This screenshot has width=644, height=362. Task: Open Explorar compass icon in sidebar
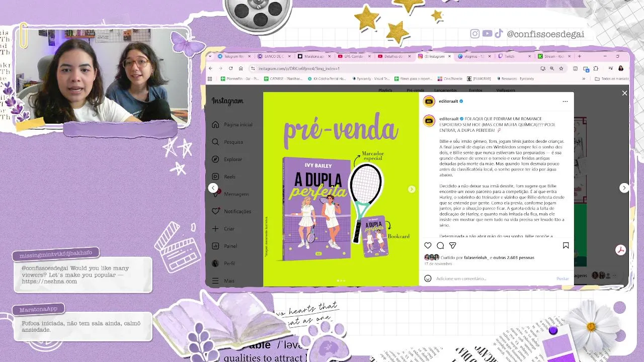coord(215,159)
